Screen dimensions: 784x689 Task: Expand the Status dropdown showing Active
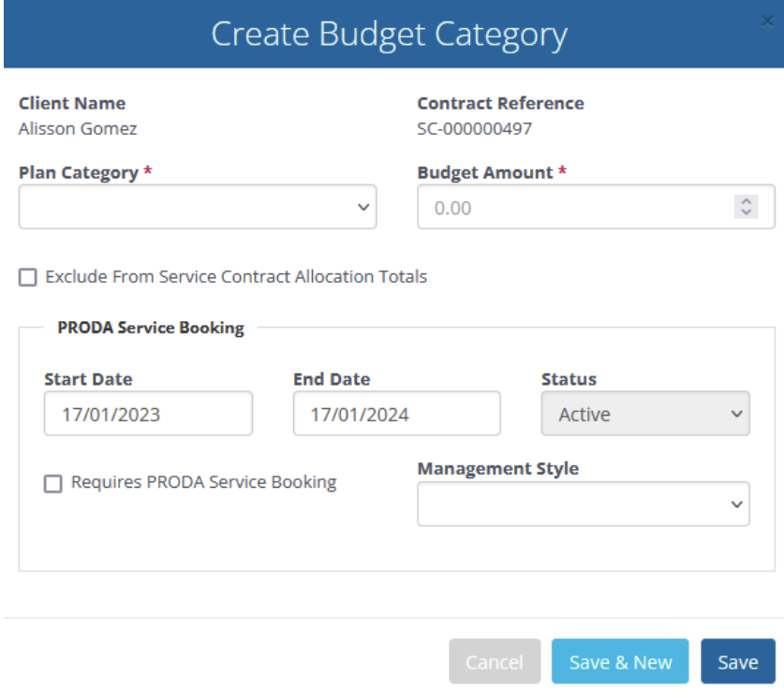(645, 414)
